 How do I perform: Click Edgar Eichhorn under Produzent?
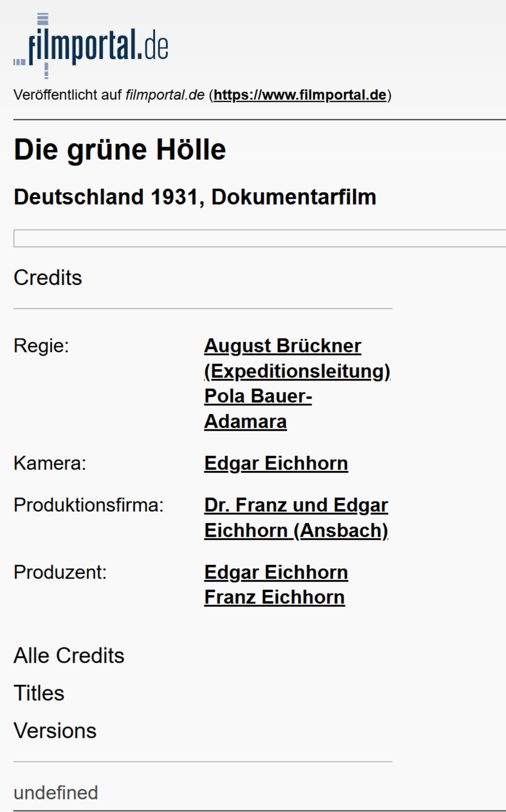276,572
